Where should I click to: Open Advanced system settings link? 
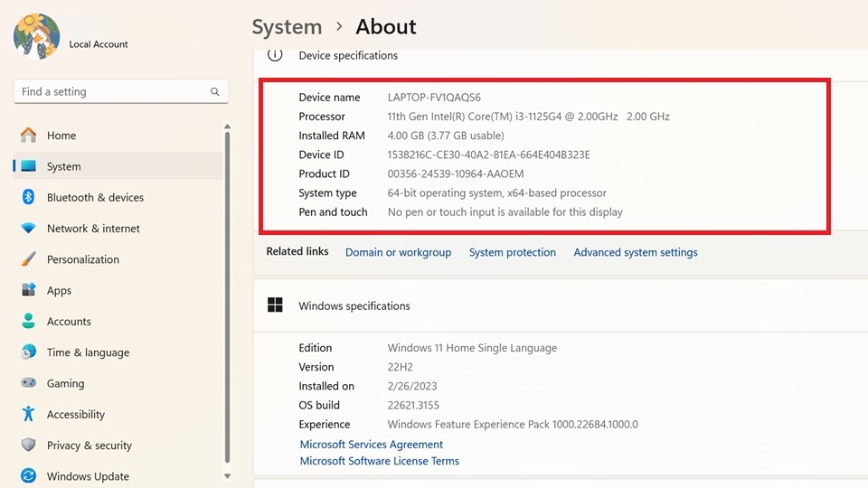point(636,252)
